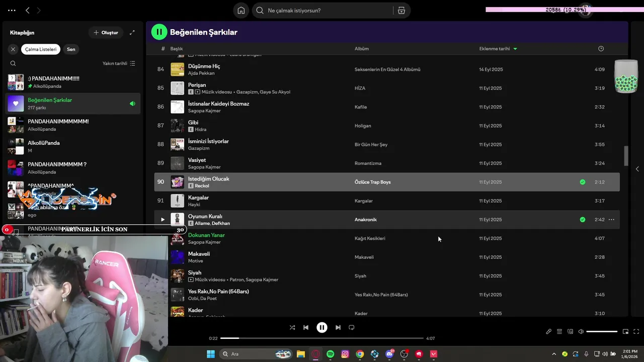Open the artist link Reckol
This screenshot has height=362, width=644.
click(x=202, y=186)
